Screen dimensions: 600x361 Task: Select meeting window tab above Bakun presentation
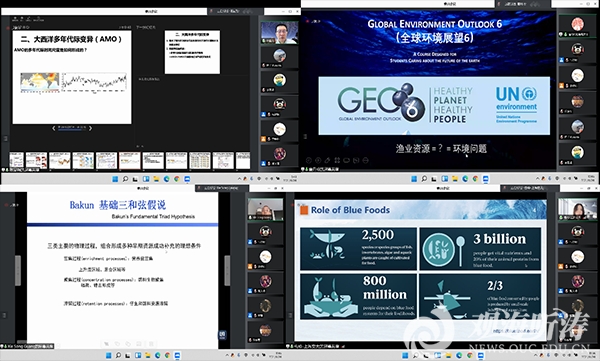(x=222, y=188)
